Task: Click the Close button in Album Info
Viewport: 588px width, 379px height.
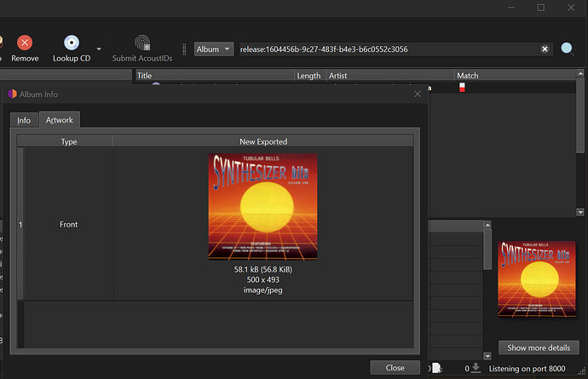Action: [395, 368]
